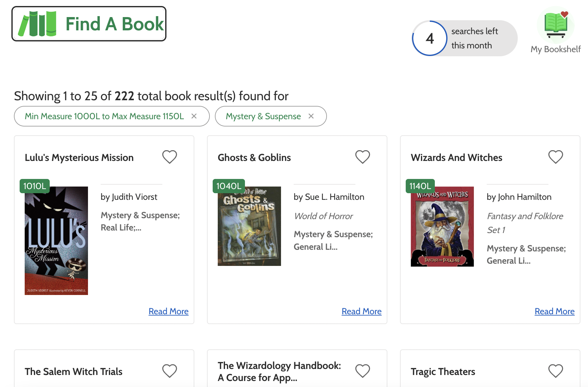Click the Ghosts & Goblins title
Viewport: 588px width, 387px height.
254,157
